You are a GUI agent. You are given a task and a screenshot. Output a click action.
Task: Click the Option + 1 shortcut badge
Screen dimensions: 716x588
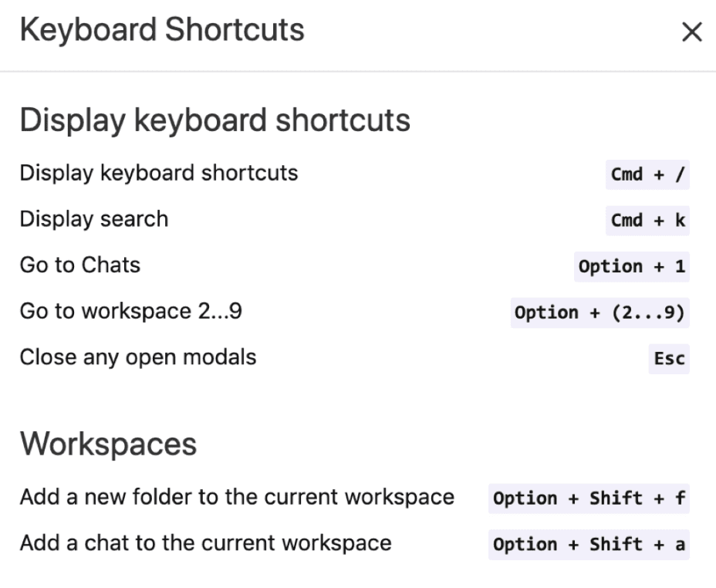tap(631, 267)
